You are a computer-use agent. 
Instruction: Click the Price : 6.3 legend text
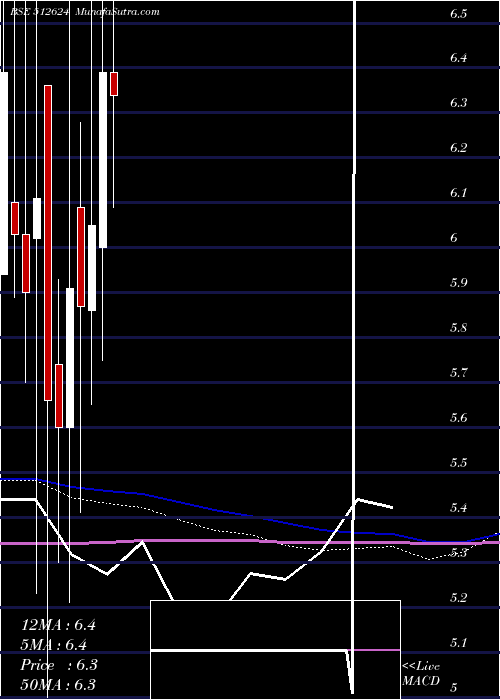pyautogui.click(x=59, y=665)
